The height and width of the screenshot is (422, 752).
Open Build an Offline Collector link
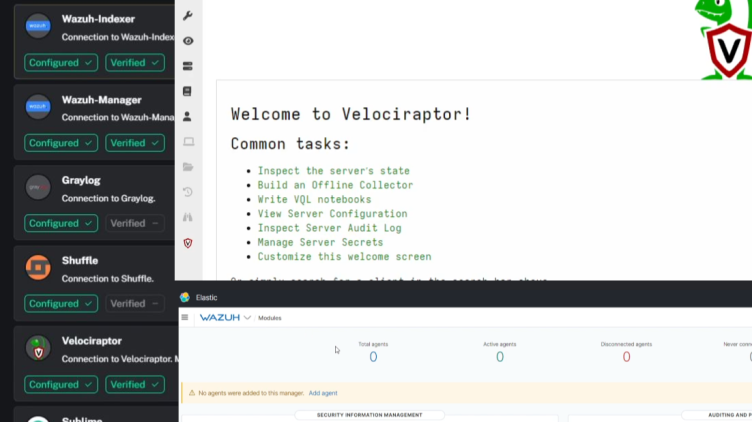tap(335, 185)
